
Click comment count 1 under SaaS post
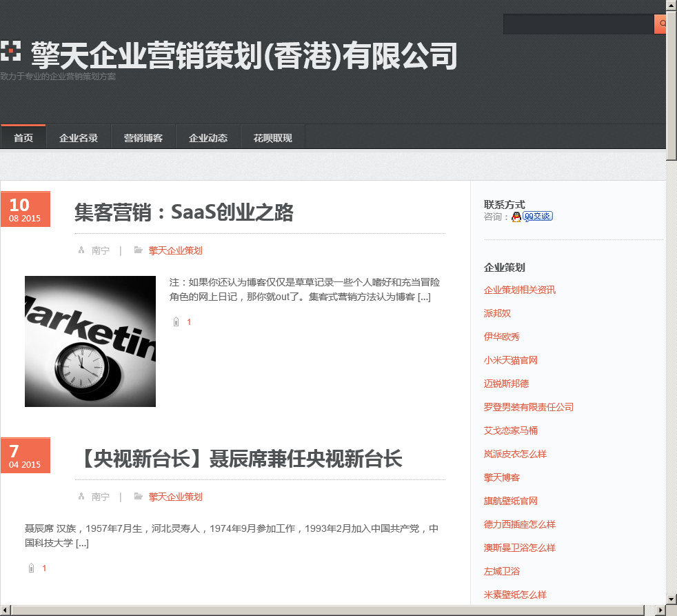(x=189, y=322)
